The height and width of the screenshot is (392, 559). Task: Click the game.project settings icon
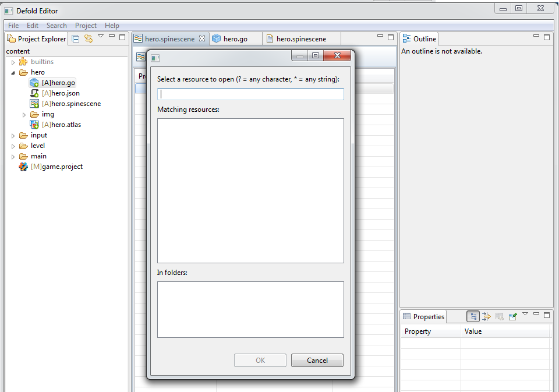tap(23, 167)
